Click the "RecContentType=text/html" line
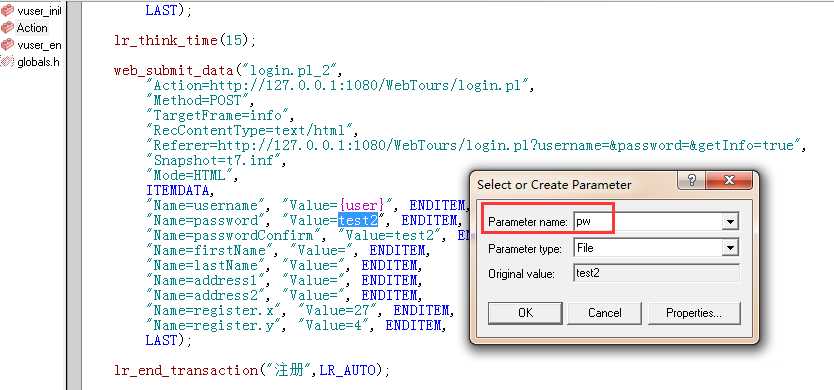This screenshot has width=834, height=390. coord(252,130)
